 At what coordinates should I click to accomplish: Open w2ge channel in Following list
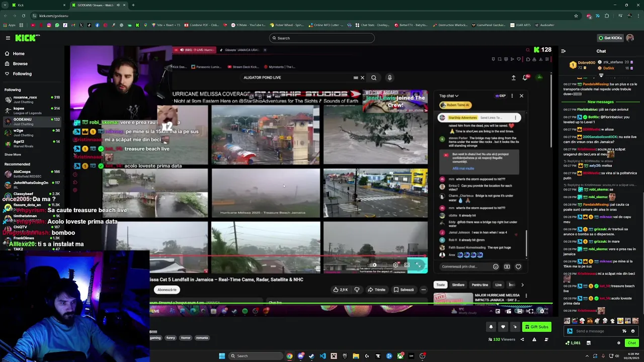pyautogui.click(x=32, y=132)
